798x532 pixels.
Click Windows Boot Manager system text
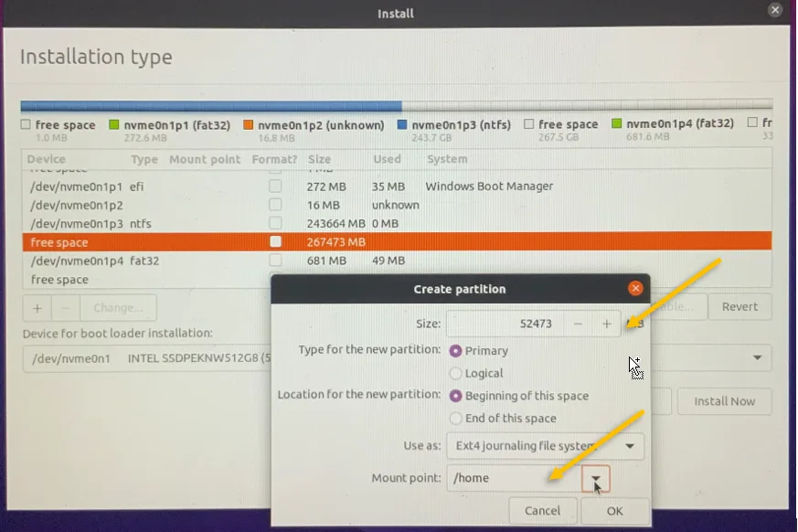click(489, 186)
